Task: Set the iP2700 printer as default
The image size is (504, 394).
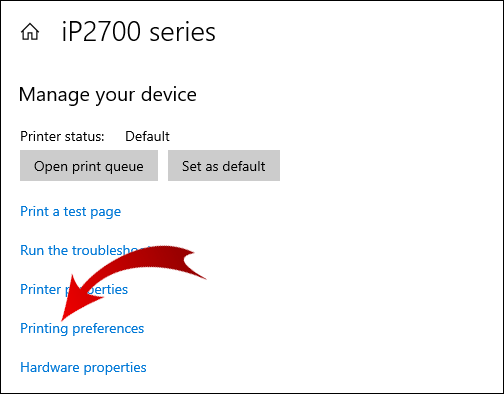Action: [x=224, y=166]
